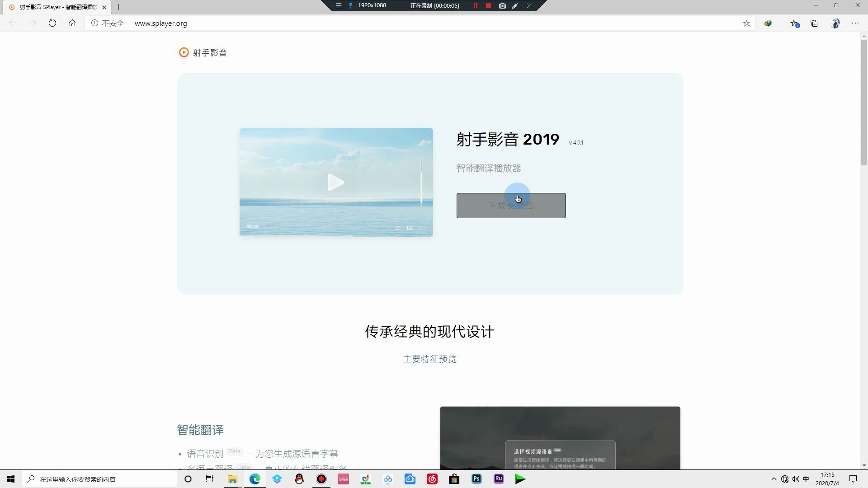
Task: Open the QQ penguin taskbar icon
Action: (x=299, y=479)
